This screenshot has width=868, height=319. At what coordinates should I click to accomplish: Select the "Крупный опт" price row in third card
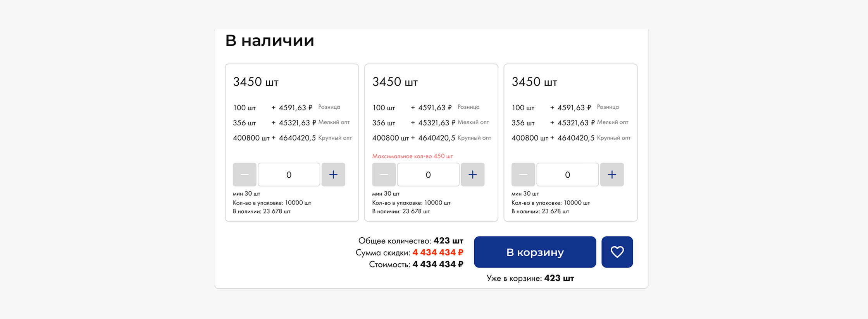click(x=570, y=138)
